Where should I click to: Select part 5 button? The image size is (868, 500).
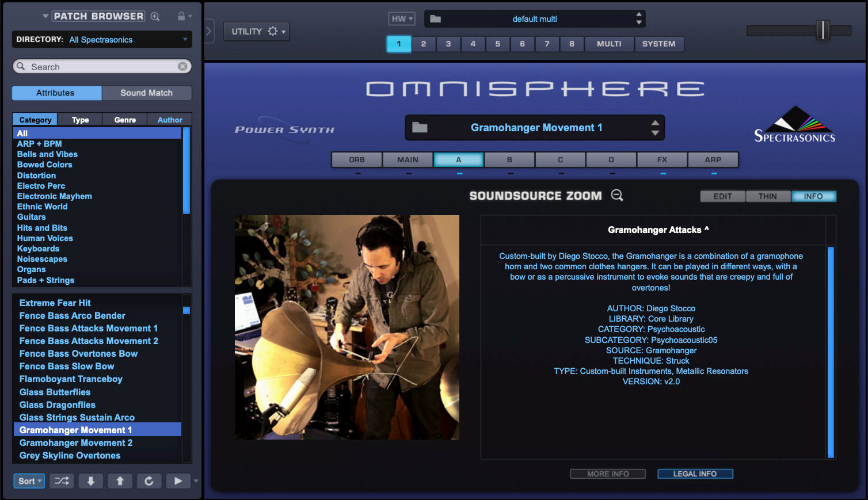tap(498, 44)
